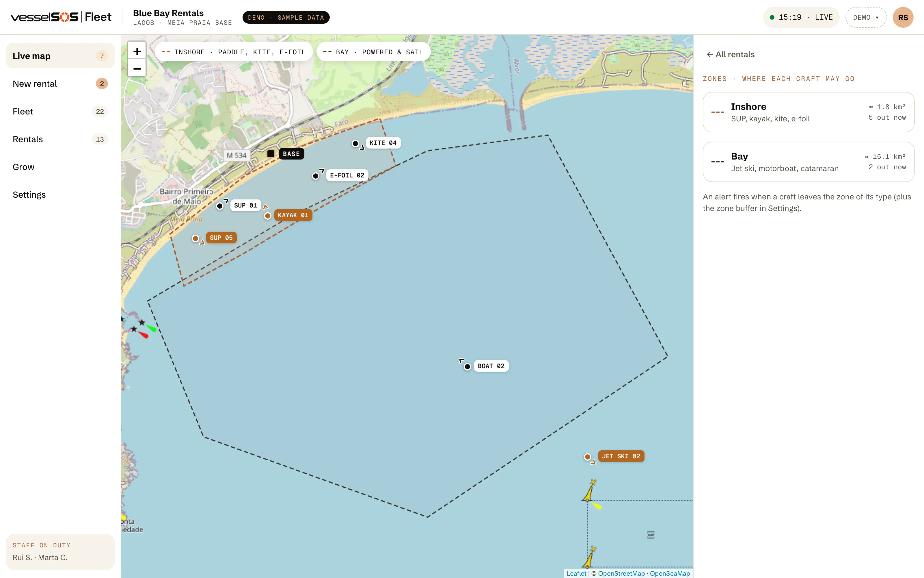The height and width of the screenshot is (578, 924).
Task: Click the E-FOIL 02 label
Action: (x=347, y=175)
